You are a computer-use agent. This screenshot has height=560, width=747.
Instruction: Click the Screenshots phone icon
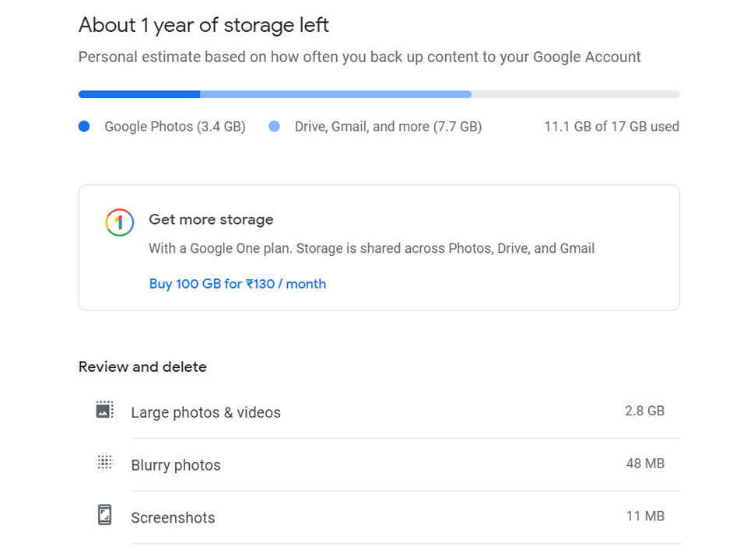pyautogui.click(x=105, y=515)
